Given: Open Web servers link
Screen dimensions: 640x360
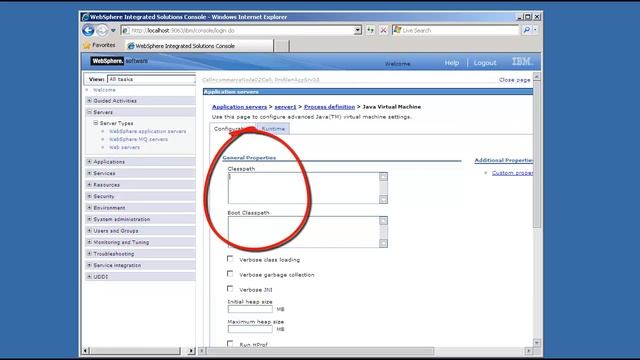Looking at the screenshot, I should pos(124,147).
